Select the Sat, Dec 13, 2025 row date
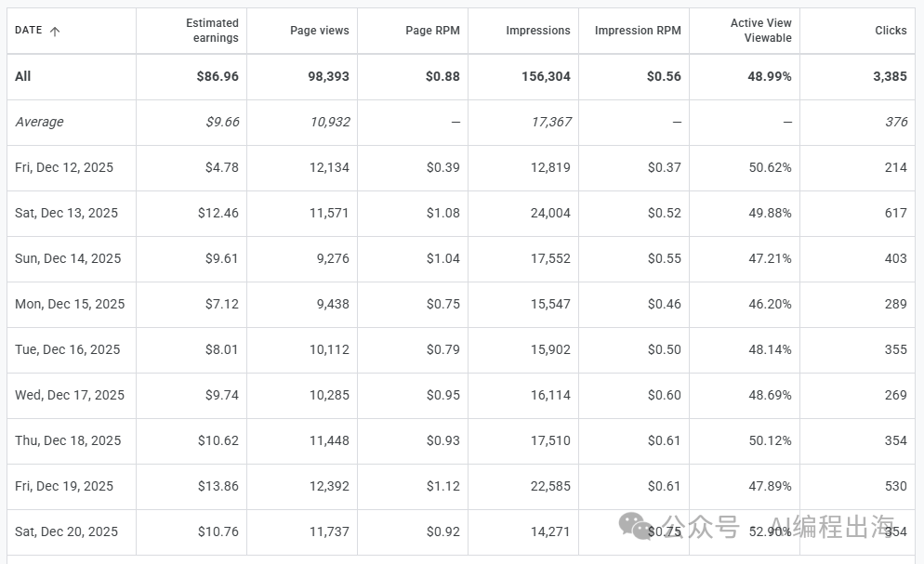The width and height of the screenshot is (924, 564). point(67,213)
